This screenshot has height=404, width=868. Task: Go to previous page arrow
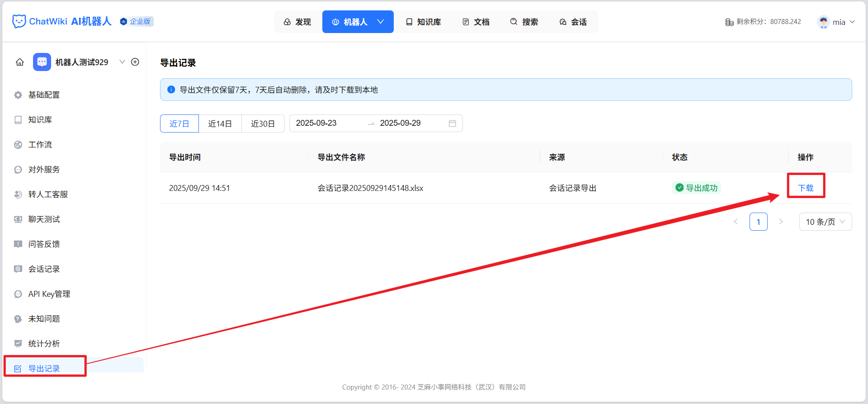(x=736, y=222)
